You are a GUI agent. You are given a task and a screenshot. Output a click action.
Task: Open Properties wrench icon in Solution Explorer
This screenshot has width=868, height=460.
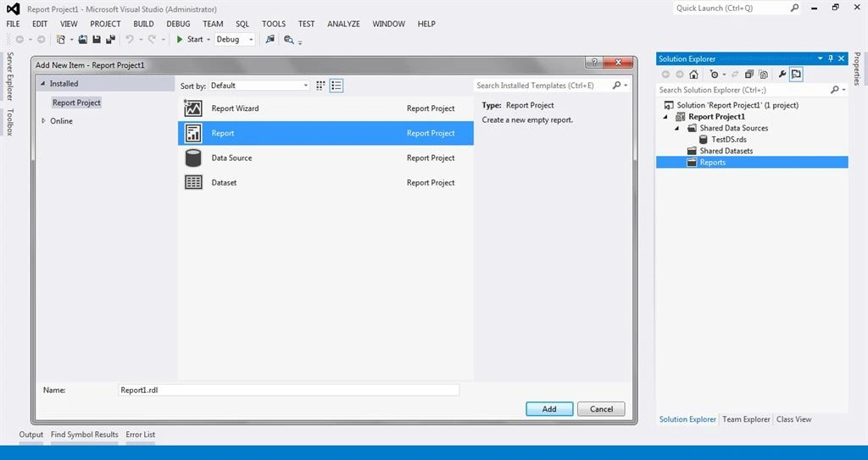(x=782, y=75)
